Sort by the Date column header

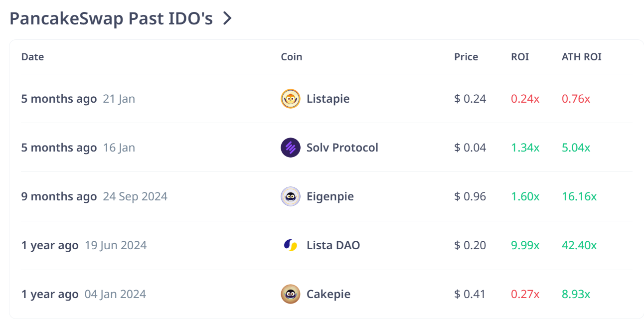(x=32, y=57)
